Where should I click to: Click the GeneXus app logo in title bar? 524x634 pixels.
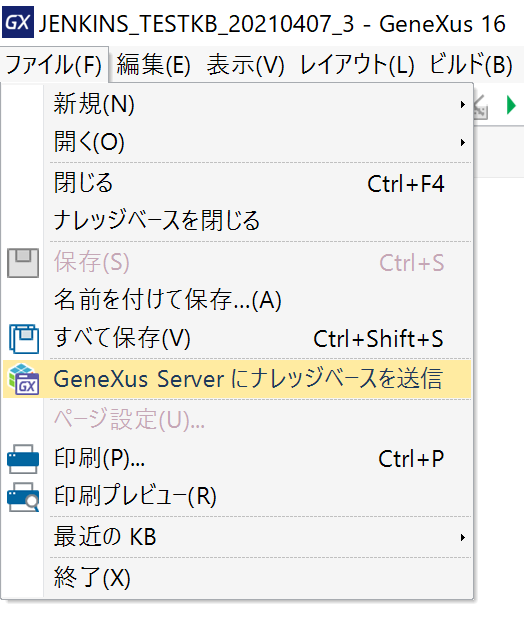pyautogui.click(x=18, y=22)
